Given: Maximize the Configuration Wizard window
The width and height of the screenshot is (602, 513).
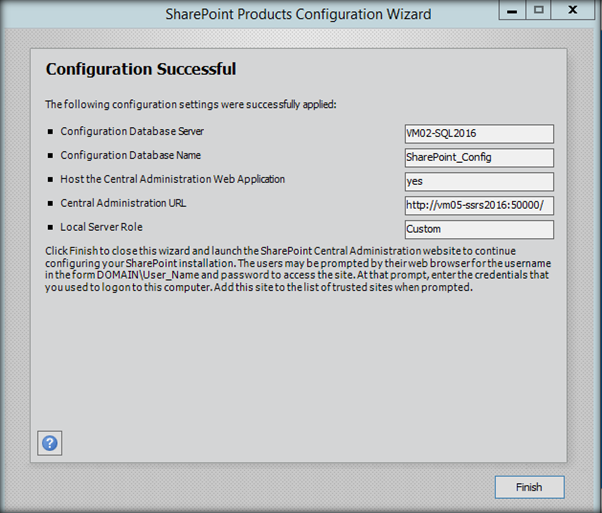Looking at the screenshot, I should coord(538,11).
